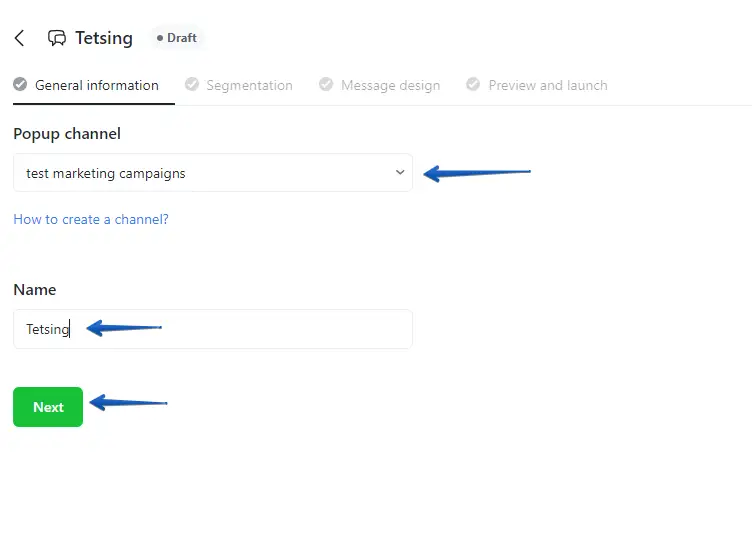Open the "How to create a channel?" link
This screenshot has width=752, height=537.
[91, 219]
